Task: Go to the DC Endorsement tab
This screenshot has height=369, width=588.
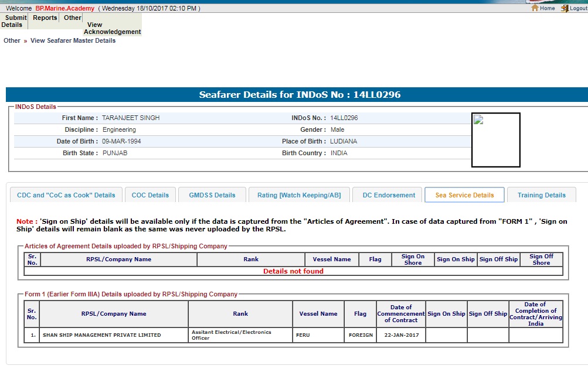Action: click(x=389, y=195)
